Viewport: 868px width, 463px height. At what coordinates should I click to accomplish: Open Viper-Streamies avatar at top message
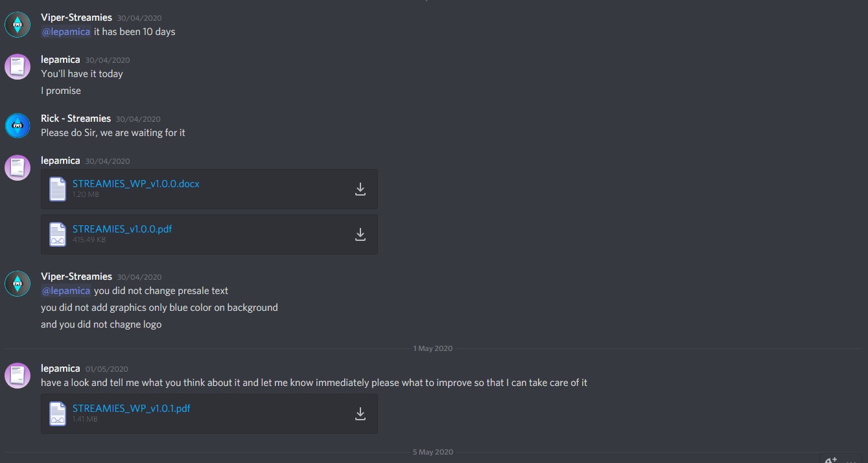coord(18,25)
